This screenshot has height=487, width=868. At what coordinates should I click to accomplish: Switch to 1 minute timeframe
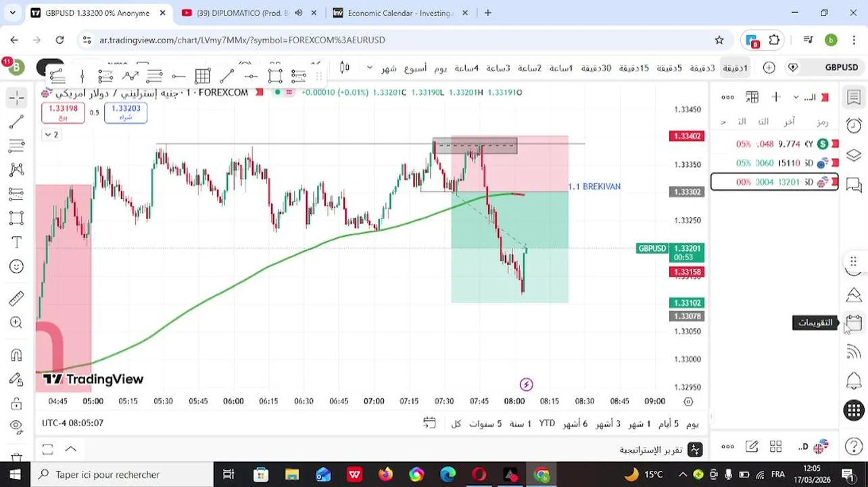735,68
